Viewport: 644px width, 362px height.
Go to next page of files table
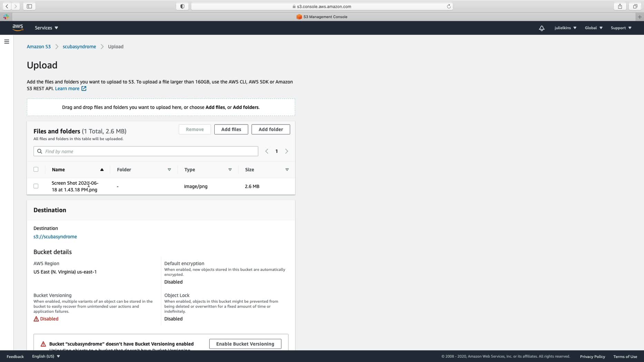286,151
